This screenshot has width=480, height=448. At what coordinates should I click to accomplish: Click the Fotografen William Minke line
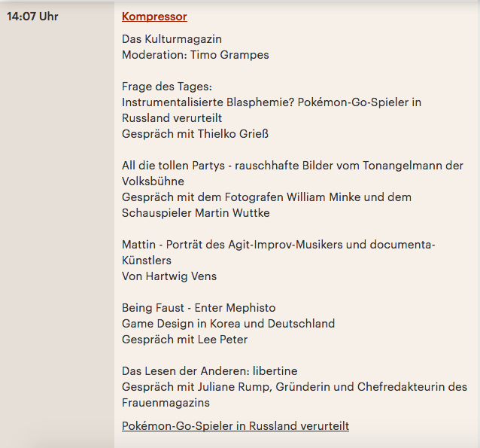[266, 197]
